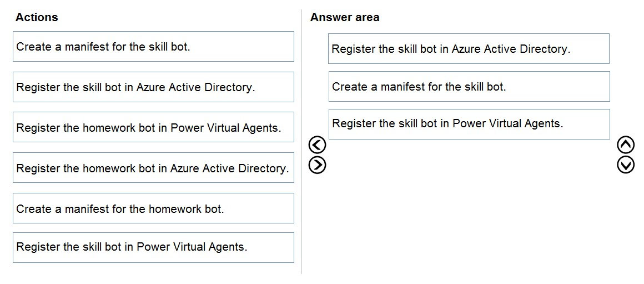644x284 pixels.
Task: Click empty space below the Answer area items
Action: [469, 206]
